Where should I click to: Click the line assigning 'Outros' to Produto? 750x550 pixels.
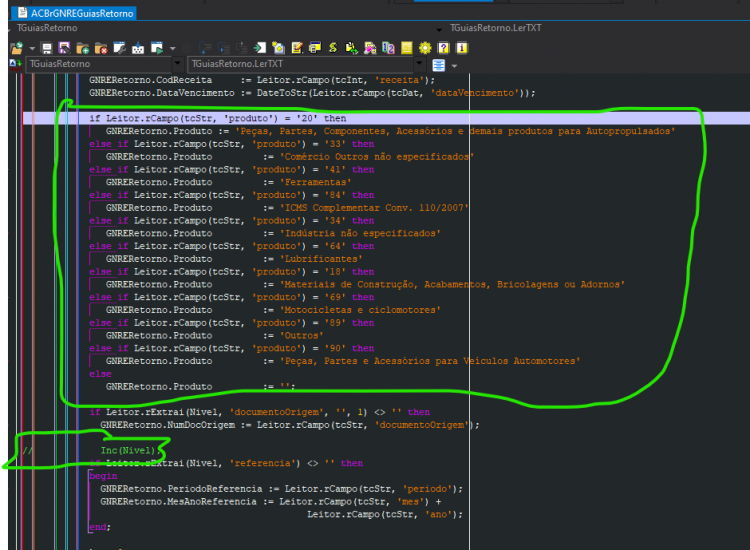[214, 335]
